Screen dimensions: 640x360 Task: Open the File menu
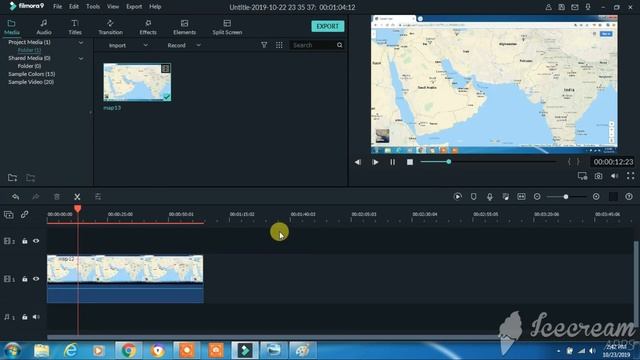coord(58,7)
